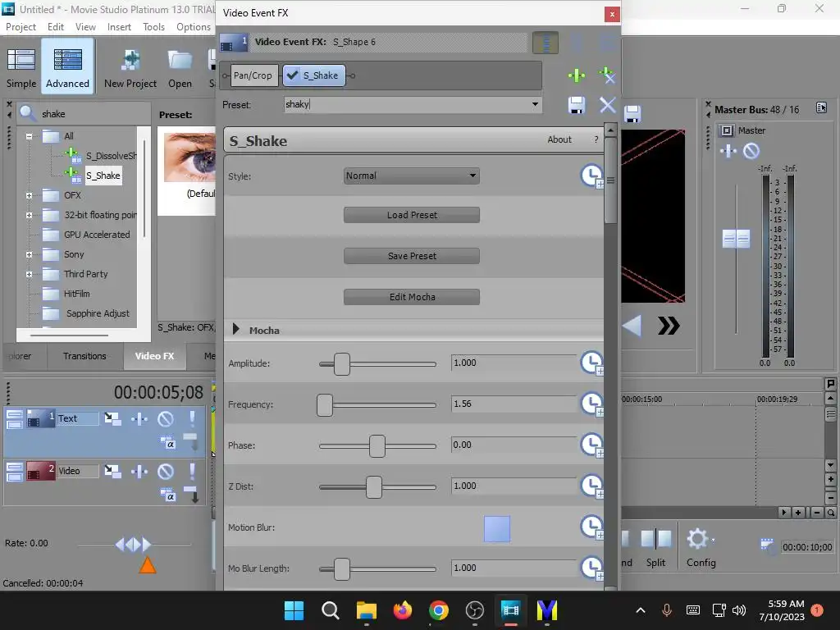Open the Preset dropdown arrow
Image resolution: width=840 pixels, height=630 pixels.
pyautogui.click(x=535, y=104)
